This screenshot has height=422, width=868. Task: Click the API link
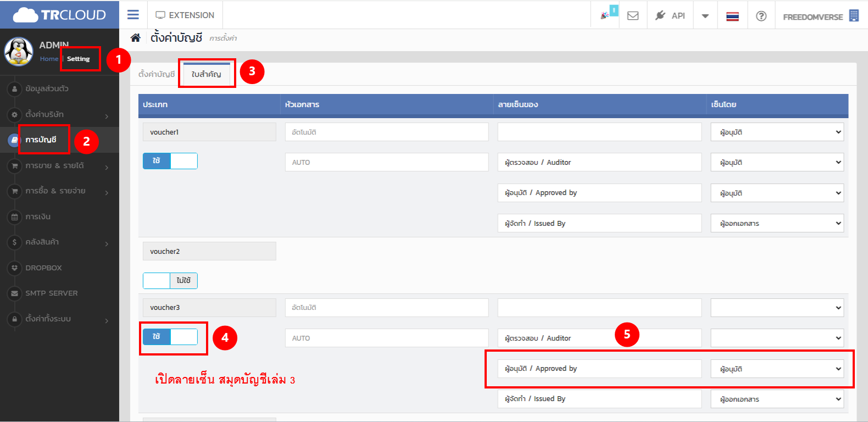pos(678,16)
